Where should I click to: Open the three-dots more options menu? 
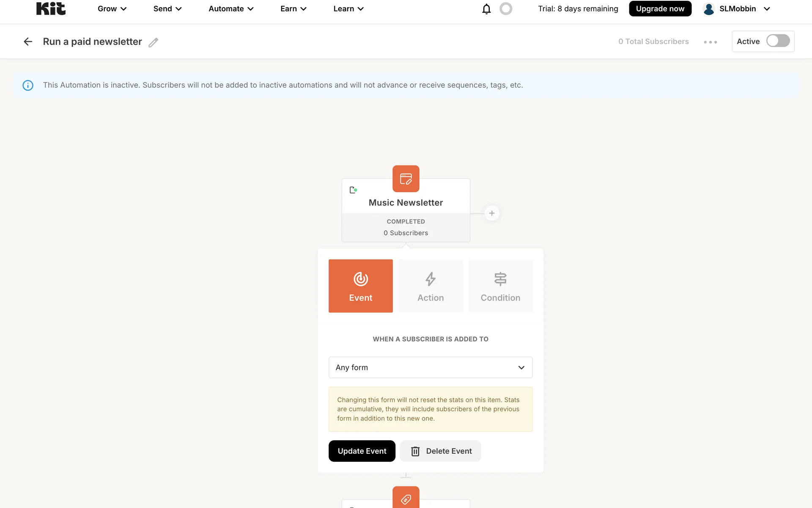tap(710, 42)
